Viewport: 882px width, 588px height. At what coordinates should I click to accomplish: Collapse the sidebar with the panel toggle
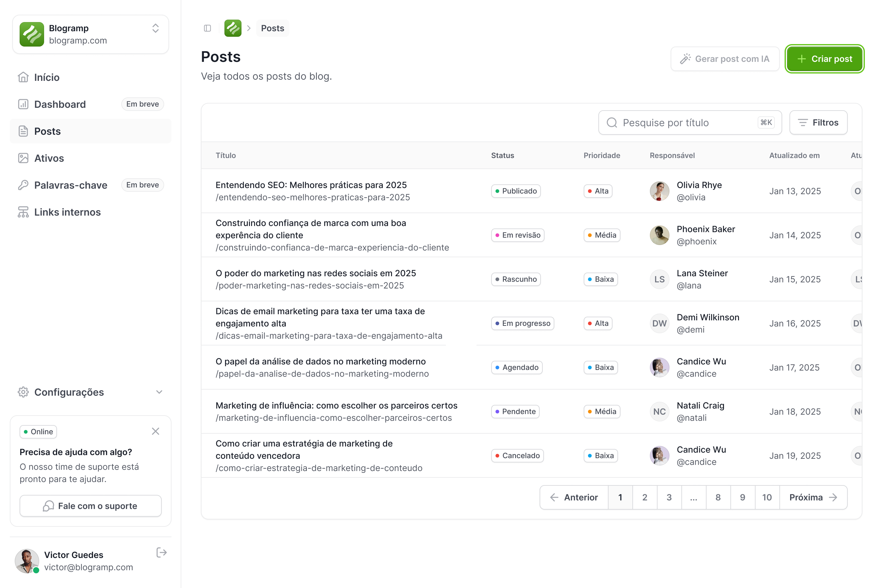pos(207,28)
